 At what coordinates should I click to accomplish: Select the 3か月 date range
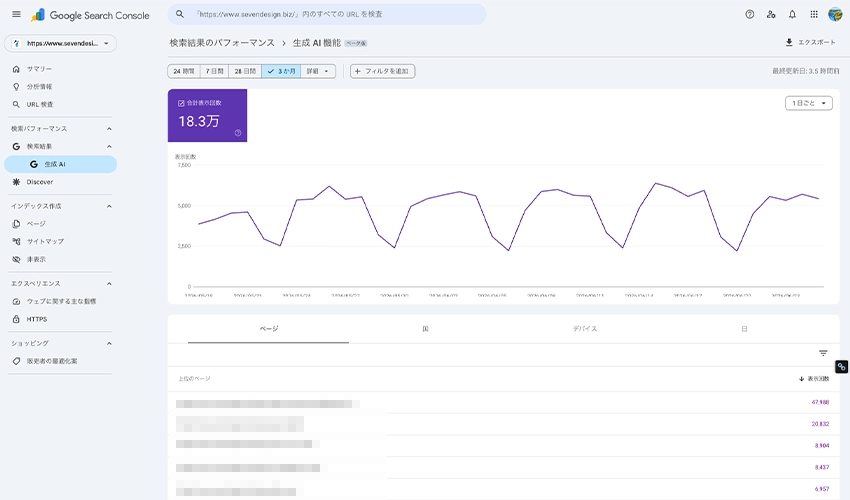[x=281, y=71]
